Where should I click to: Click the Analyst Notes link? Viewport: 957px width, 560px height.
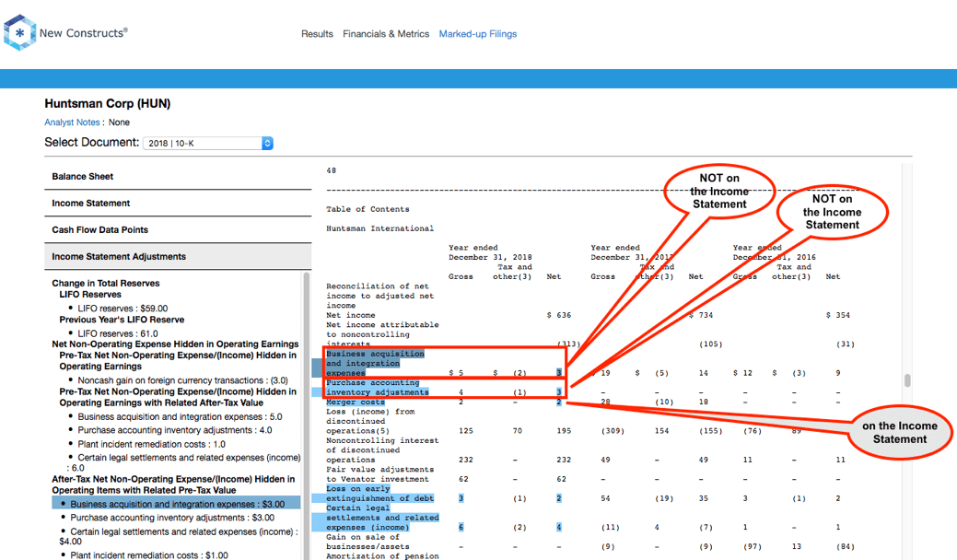click(72, 122)
